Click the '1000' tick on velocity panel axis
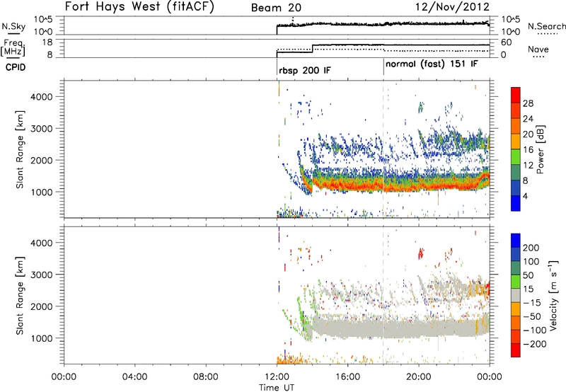 [x=42, y=338]
